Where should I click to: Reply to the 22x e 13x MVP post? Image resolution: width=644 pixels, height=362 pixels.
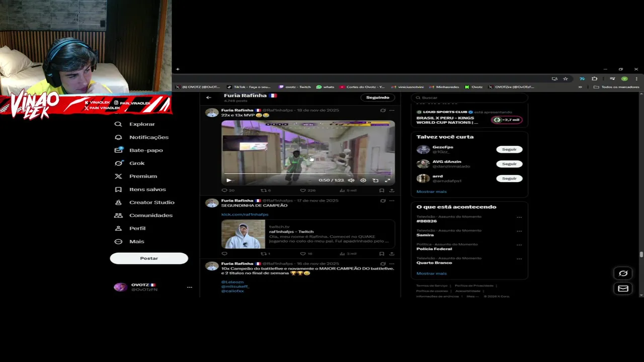(224, 191)
